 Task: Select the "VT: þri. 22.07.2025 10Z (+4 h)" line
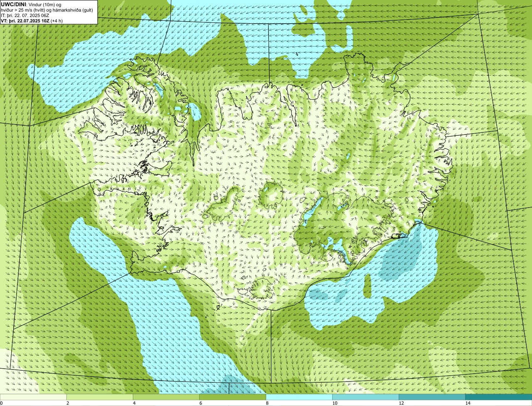point(32,20)
